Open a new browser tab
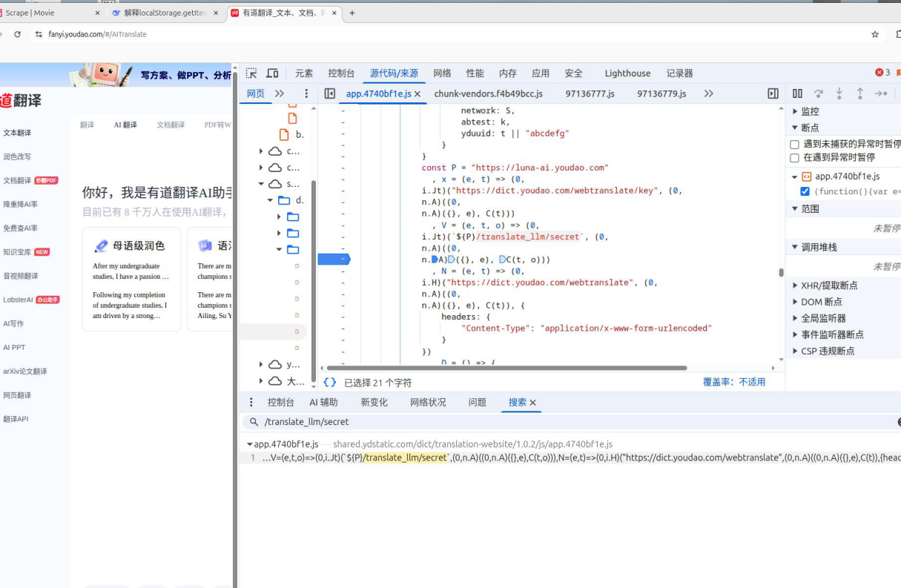Viewport: 901px width, 588px height. pos(352,13)
